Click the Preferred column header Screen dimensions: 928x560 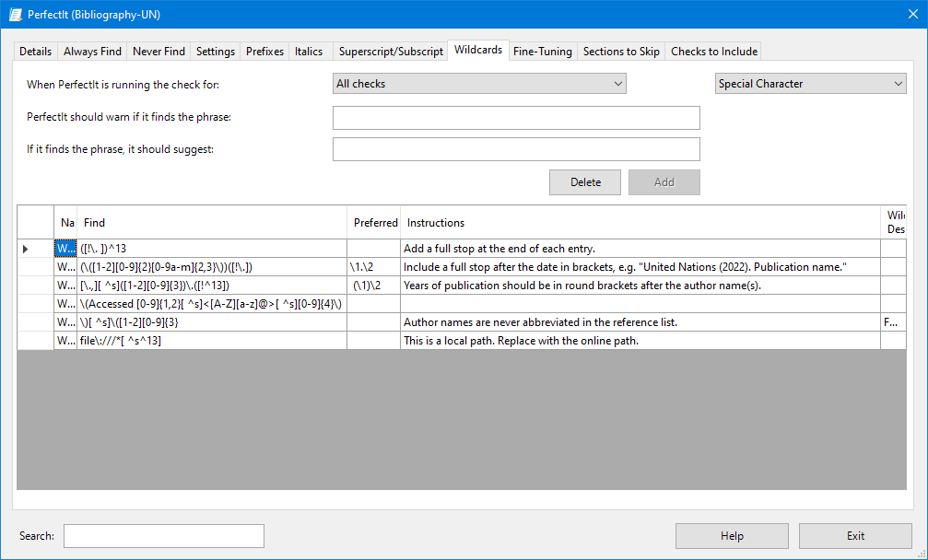pos(374,222)
